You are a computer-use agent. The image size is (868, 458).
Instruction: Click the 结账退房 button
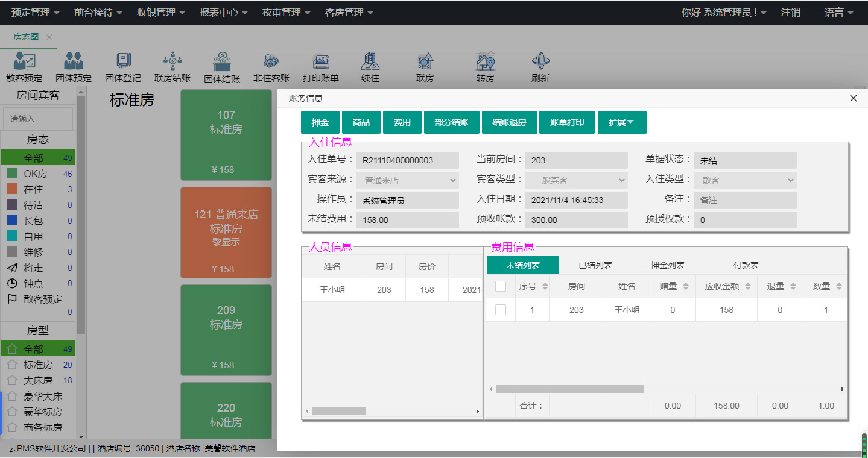click(x=509, y=122)
